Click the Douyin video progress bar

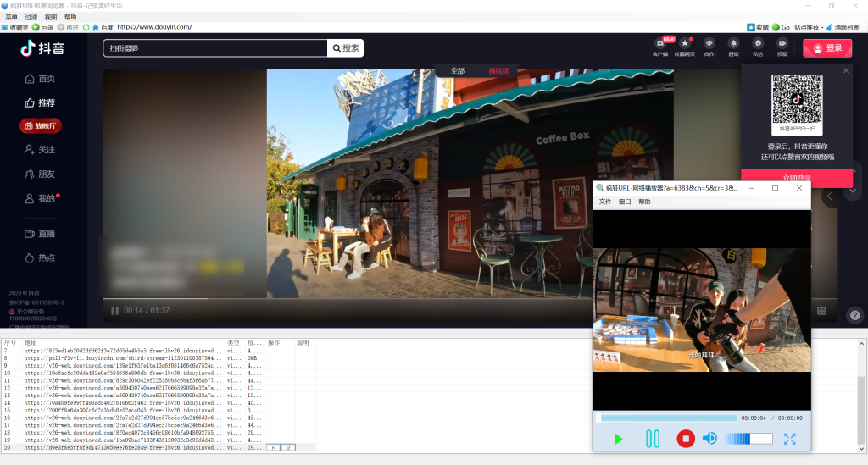pyautogui.click(x=348, y=299)
